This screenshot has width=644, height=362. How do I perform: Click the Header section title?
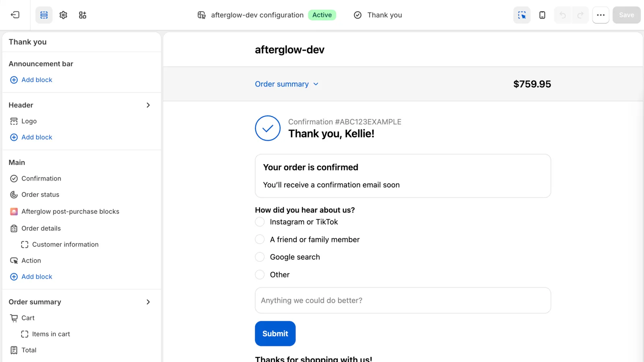click(x=21, y=105)
